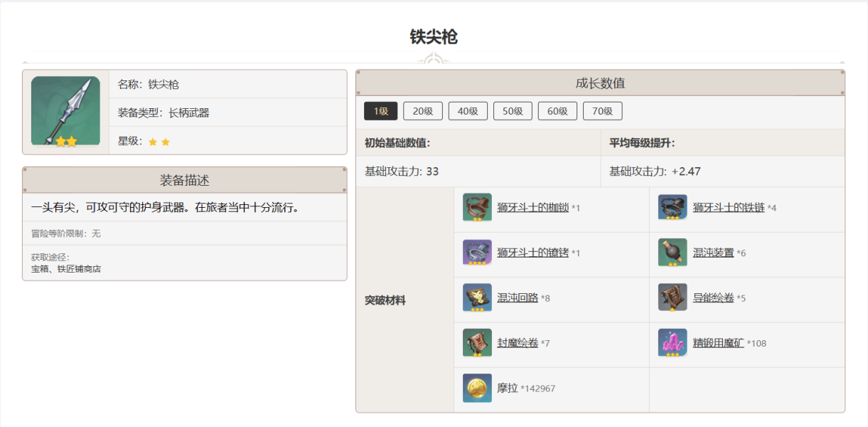868x427 pixels.
Task: Follow the 精锻用魔矿 link
Action: point(718,343)
